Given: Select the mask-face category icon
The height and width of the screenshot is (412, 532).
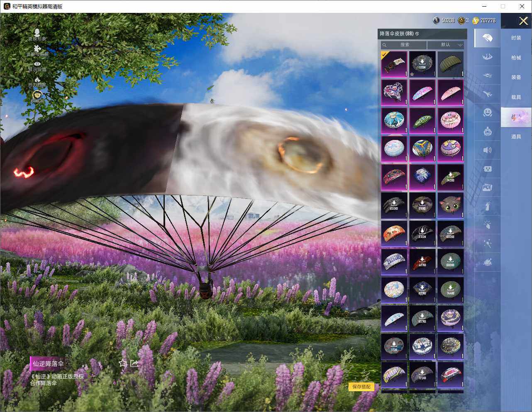Looking at the screenshot, I should (488, 169).
